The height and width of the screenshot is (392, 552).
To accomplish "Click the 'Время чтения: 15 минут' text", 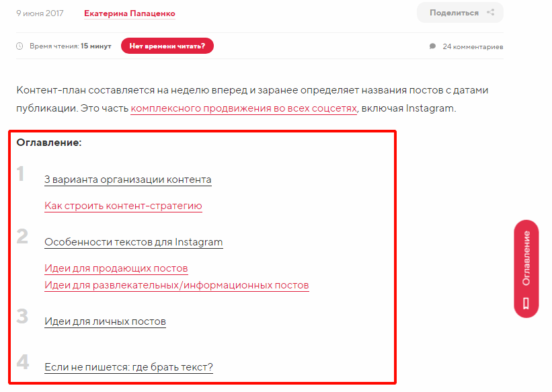I will 71,46.
